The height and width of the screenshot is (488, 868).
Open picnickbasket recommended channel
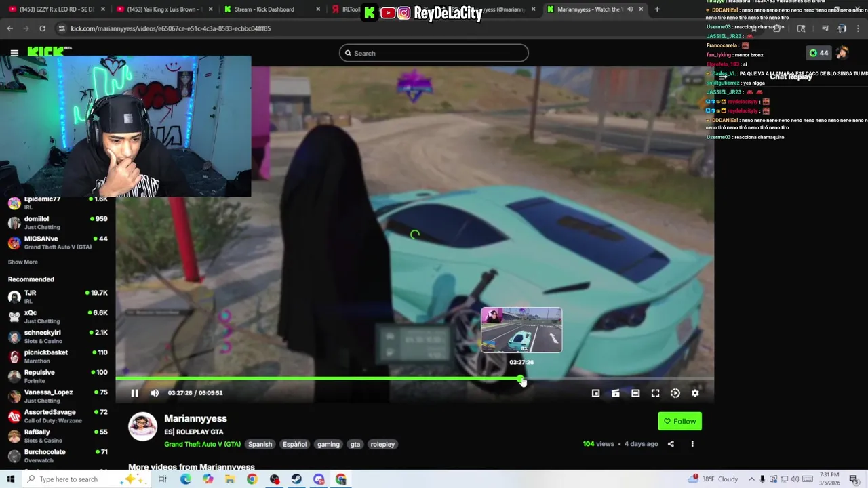(x=58, y=356)
